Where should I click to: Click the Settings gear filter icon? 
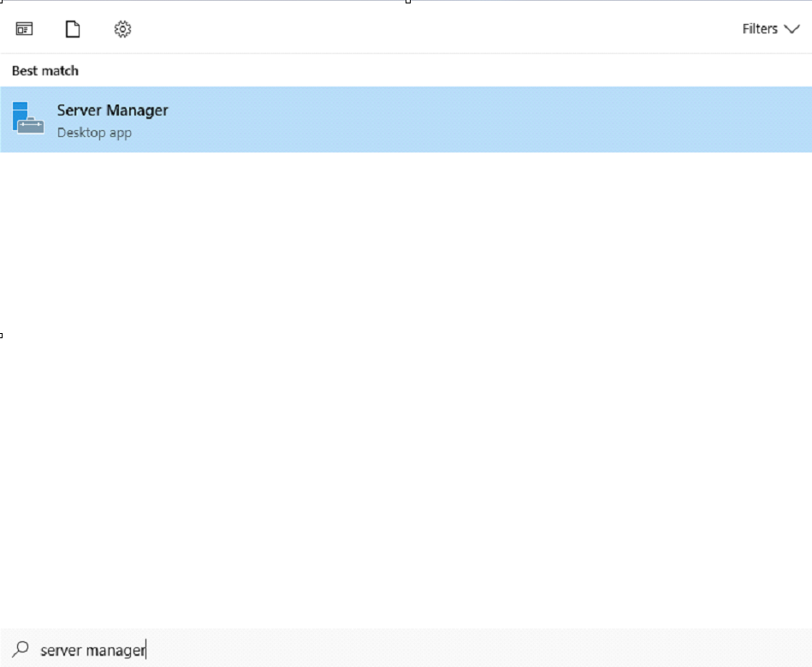click(x=122, y=29)
